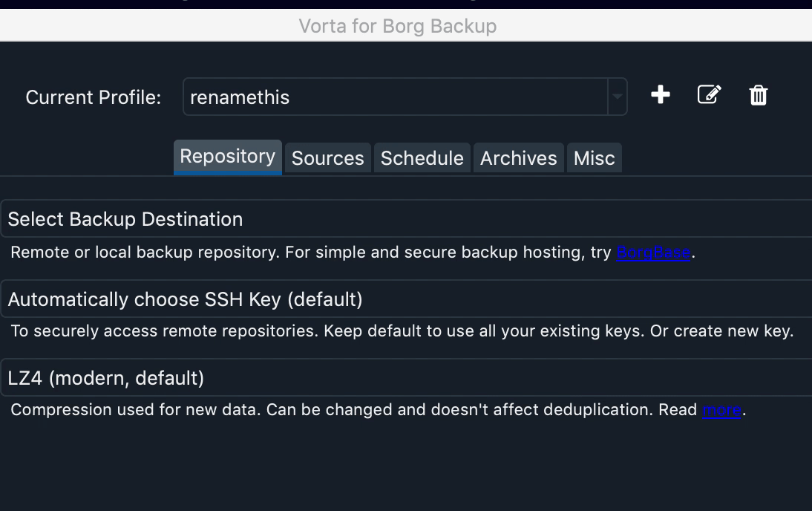Select the Misc tab
The height and width of the screenshot is (511, 812).
(x=594, y=157)
